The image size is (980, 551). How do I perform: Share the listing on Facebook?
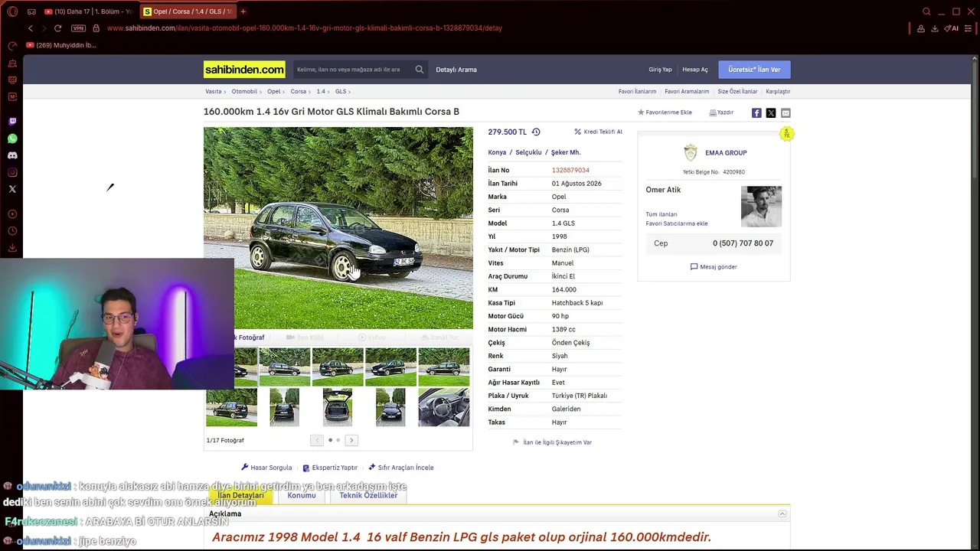pos(756,113)
